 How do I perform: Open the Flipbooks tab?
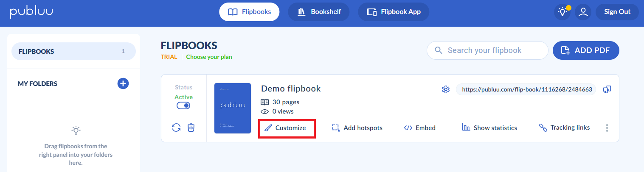click(x=249, y=12)
